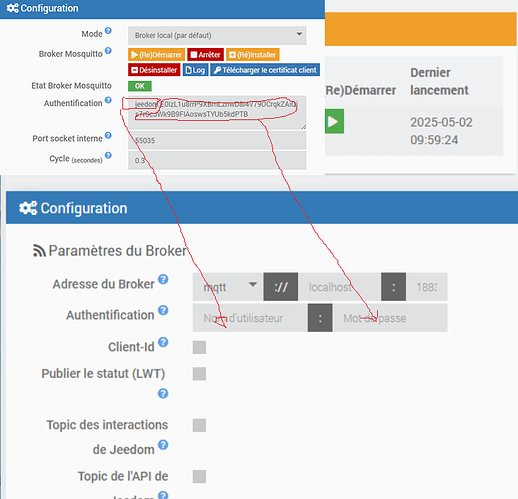The image size is (518, 499).
Task: Click the Mot de passe field
Action: point(390,318)
